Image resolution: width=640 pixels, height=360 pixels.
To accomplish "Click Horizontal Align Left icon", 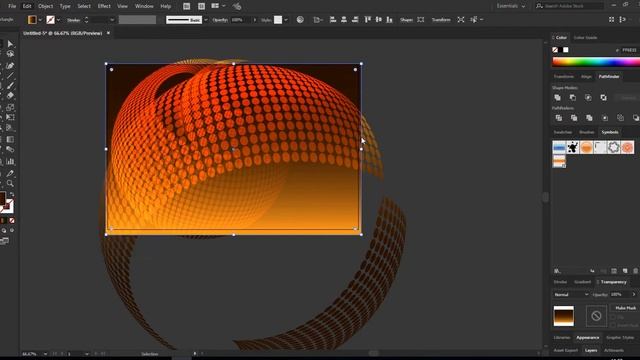I will point(333,20).
